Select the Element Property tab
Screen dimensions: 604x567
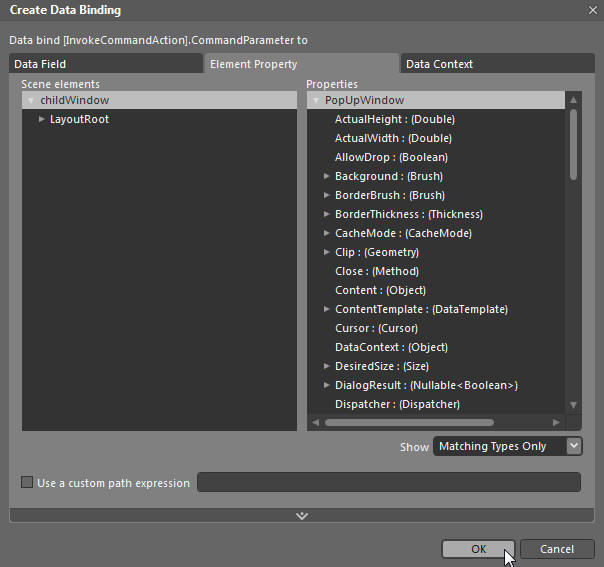tap(302, 64)
